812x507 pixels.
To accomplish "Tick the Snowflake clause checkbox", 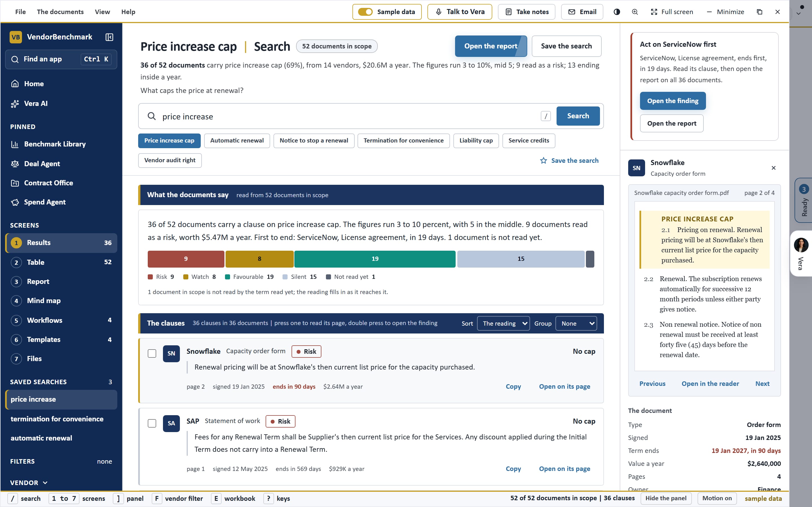I will click(x=152, y=353).
